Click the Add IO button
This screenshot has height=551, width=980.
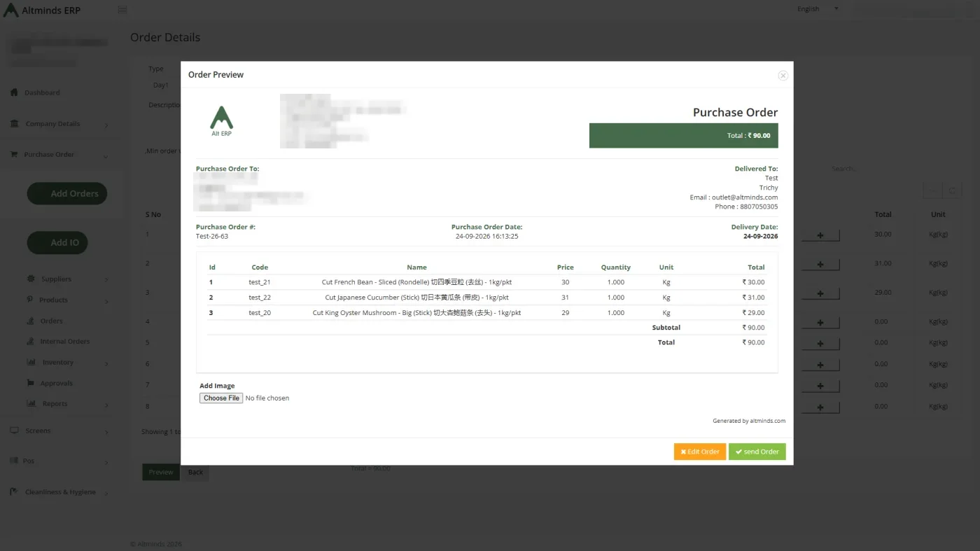click(57, 243)
